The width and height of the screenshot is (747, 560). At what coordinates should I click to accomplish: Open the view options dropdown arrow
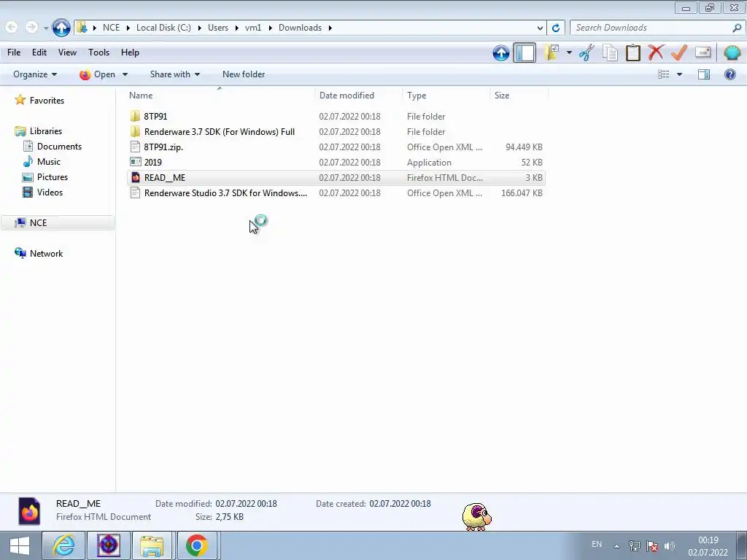679,74
